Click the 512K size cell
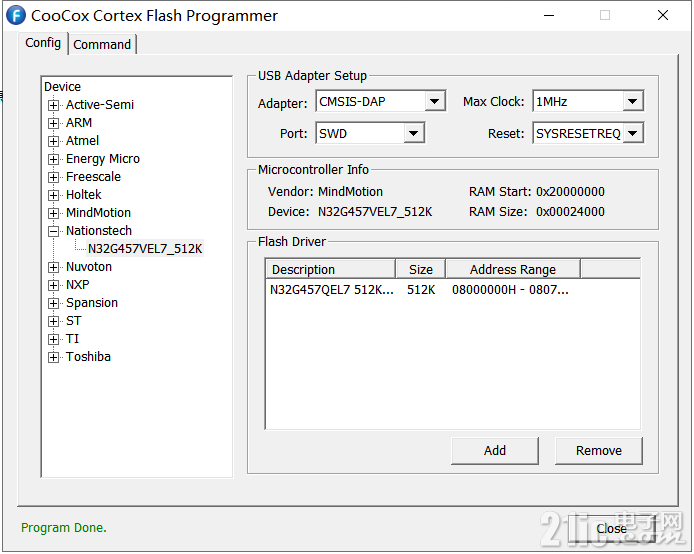 pyautogui.click(x=421, y=290)
